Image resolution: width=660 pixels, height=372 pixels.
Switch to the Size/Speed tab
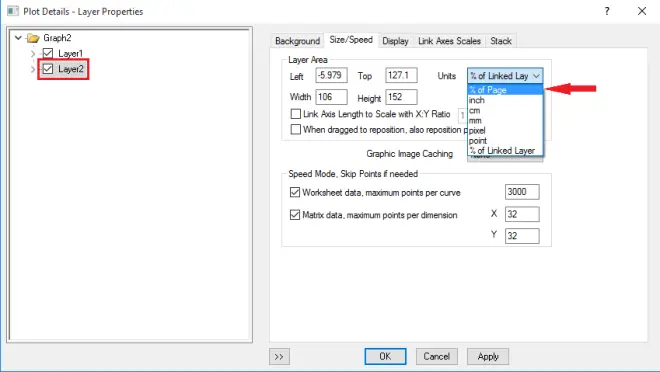pos(351,40)
